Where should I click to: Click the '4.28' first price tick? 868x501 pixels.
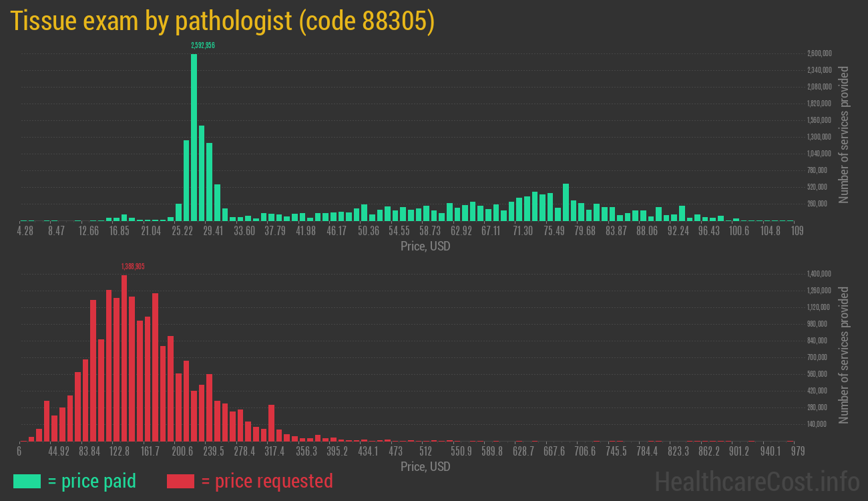point(25,230)
